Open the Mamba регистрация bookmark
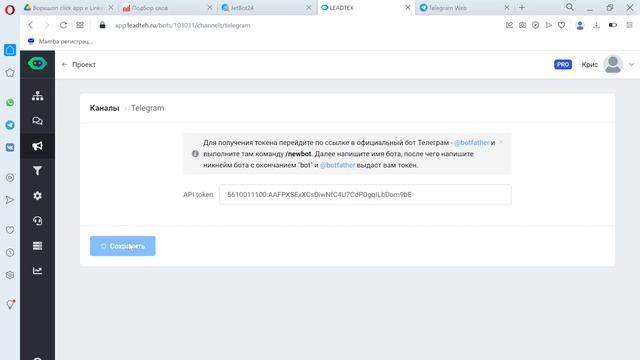 click(60, 41)
